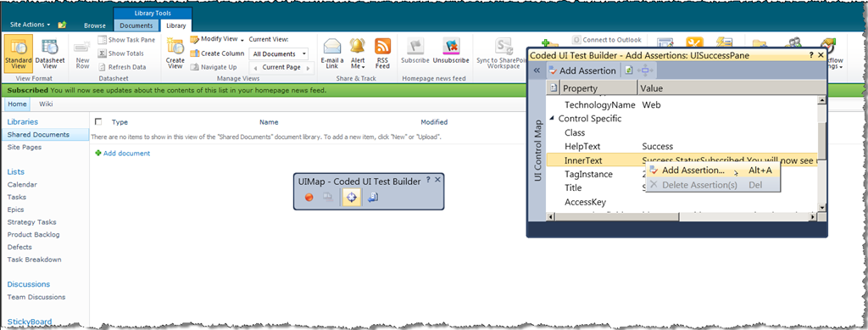The width and height of the screenshot is (868, 330).
Task: Click the crosshair Add Assertions tool
Action: tap(352, 197)
